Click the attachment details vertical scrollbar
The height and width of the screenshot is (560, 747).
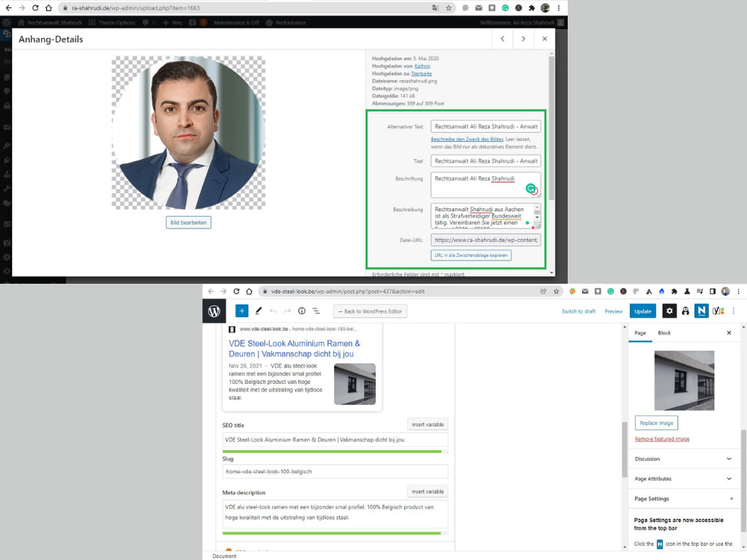click(552, 128)
